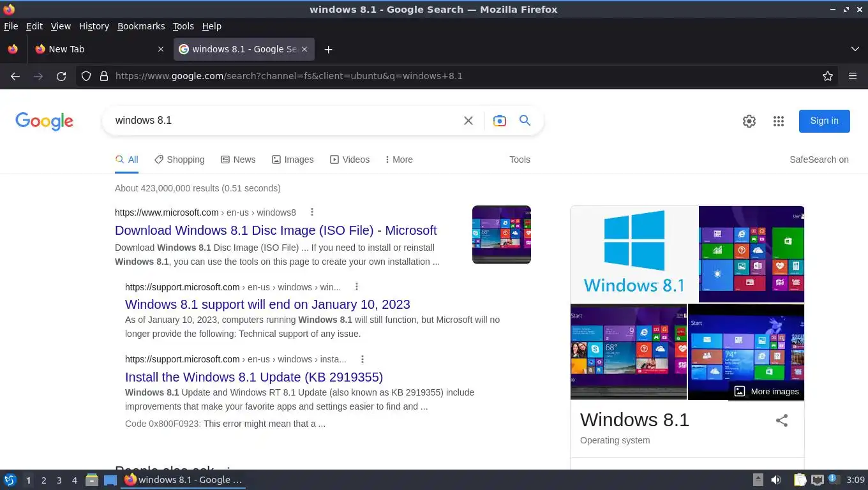Switch to the New Tab tab
868x490 pixels.
[100, 49]
